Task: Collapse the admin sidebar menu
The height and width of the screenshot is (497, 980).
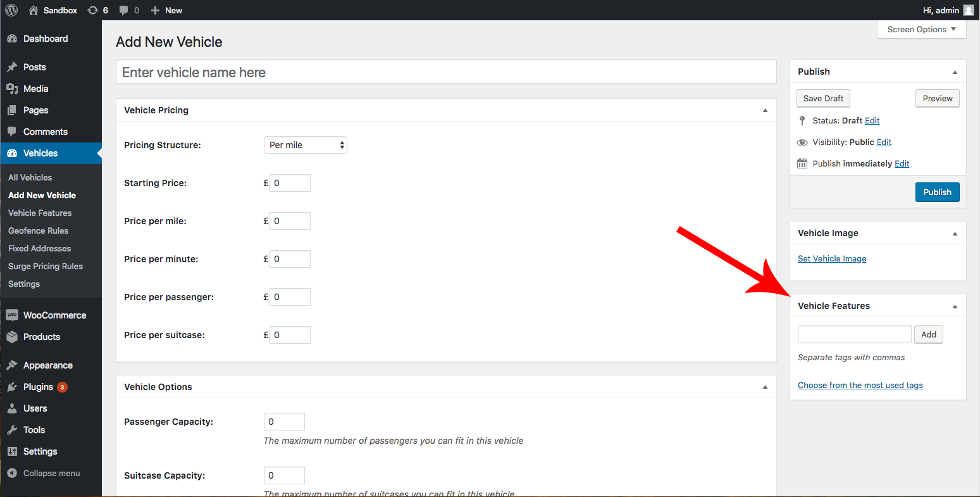Action: coord(51,473)
